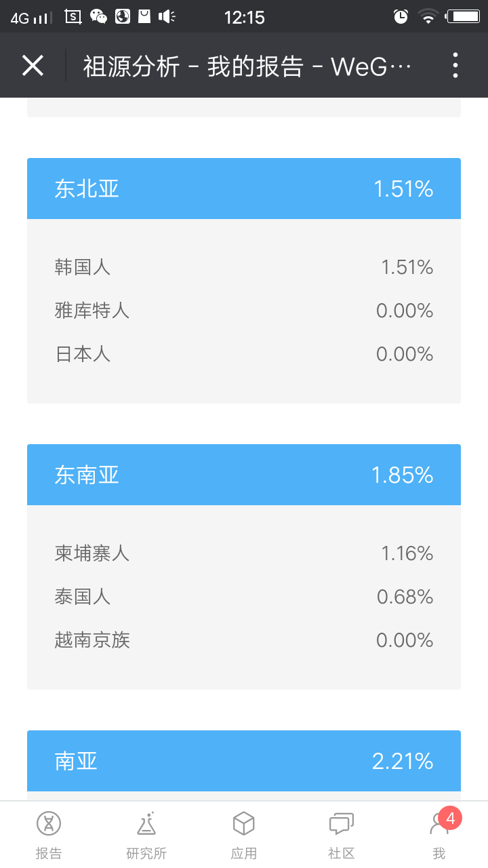Tap the WeChat icon in status bar
488x868 pixels.
(x=98, y=17)
